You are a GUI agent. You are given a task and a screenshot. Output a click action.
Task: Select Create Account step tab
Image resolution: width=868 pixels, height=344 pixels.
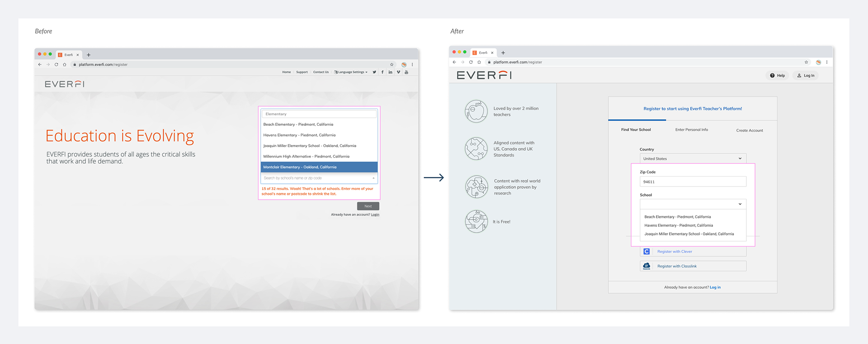750,130
